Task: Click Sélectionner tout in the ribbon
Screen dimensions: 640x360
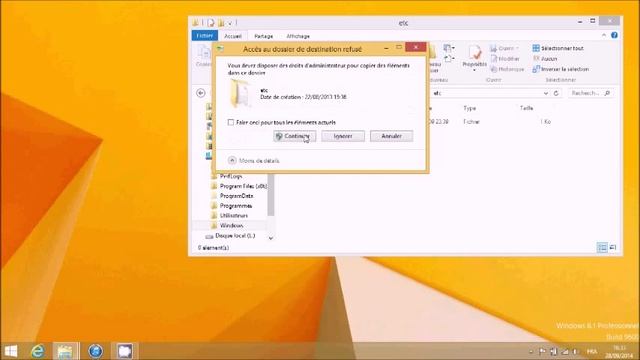Action: 558,48
